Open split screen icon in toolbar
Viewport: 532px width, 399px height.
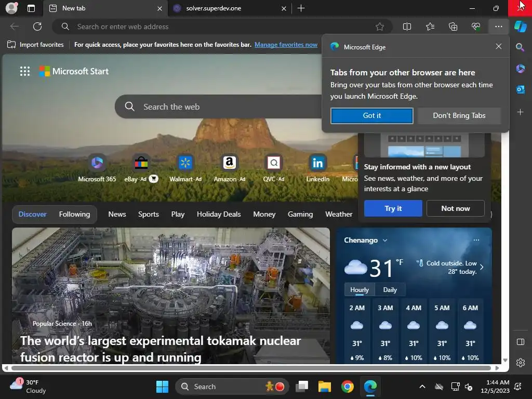(407, 26)
